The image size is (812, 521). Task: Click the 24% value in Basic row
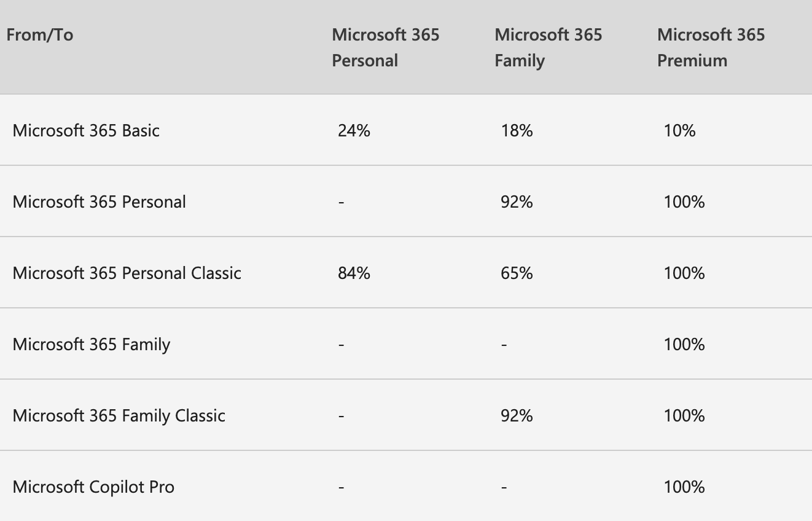coord(354,130)
